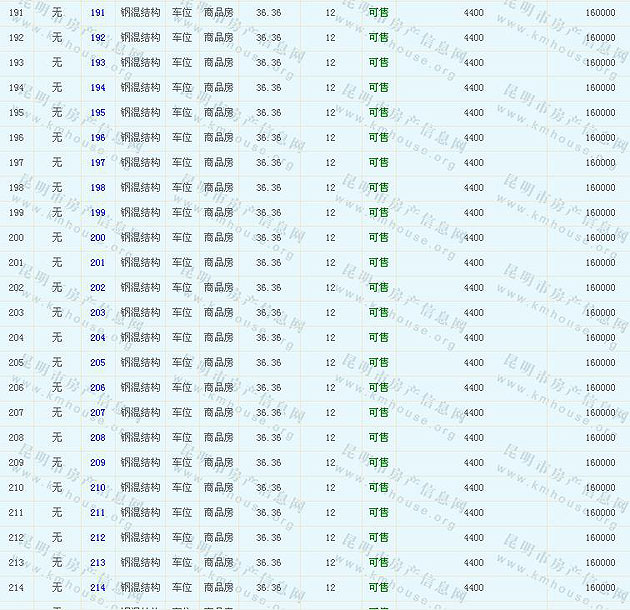Click the 可售 status in row 205
Image resolution: width=630 pixels, height=610 pixels.
tap(378, 363)
